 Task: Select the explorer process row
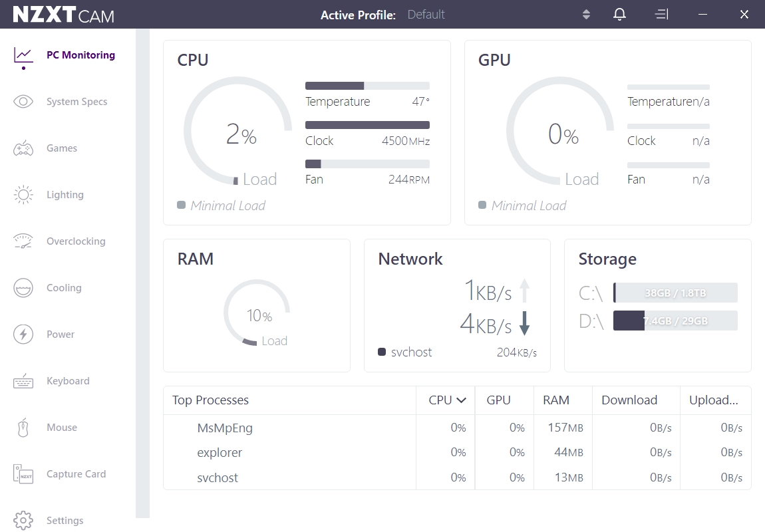[457, 452]
